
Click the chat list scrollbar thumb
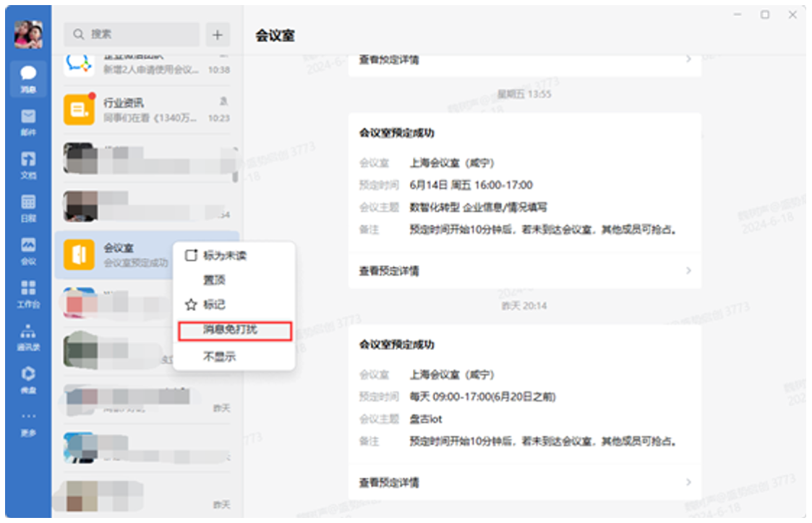tap(235, 165)
